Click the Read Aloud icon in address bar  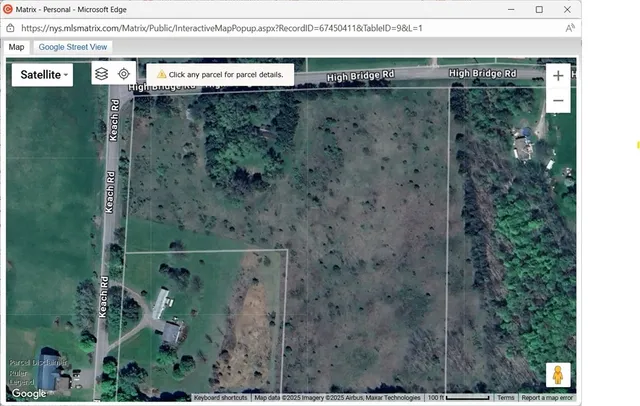pos(569,29)
